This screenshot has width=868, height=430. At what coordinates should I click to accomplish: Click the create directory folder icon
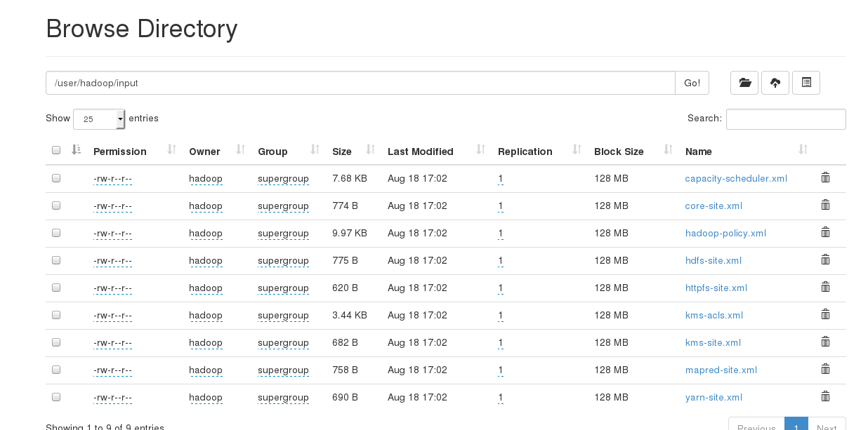[x=744, y=83]
